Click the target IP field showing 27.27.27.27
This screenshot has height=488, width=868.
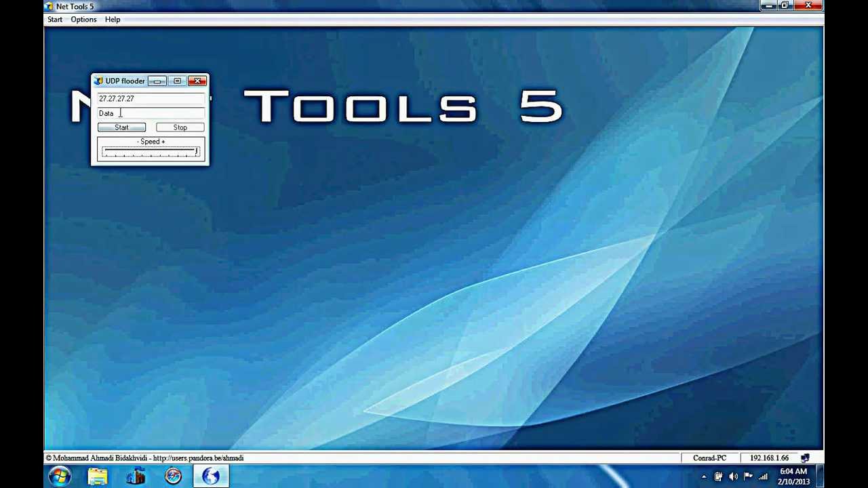coord(151,99)
